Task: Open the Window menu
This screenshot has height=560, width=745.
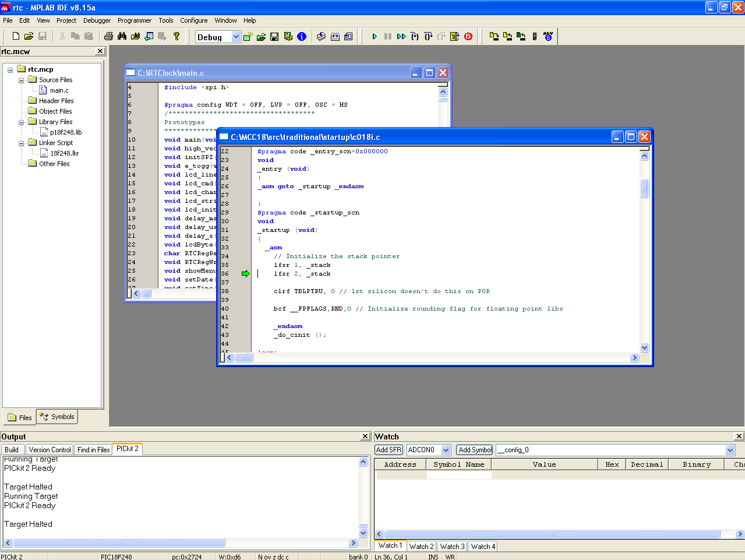Action: pos(225,20)
